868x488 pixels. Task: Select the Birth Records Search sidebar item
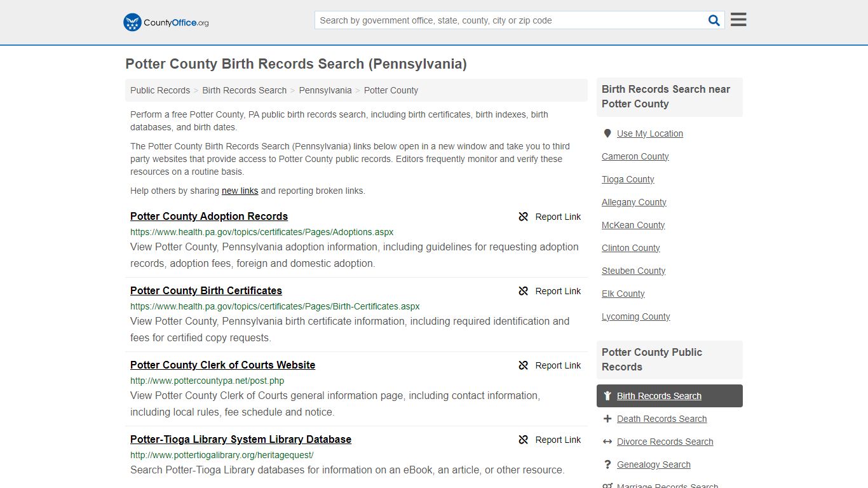[670, 396]
